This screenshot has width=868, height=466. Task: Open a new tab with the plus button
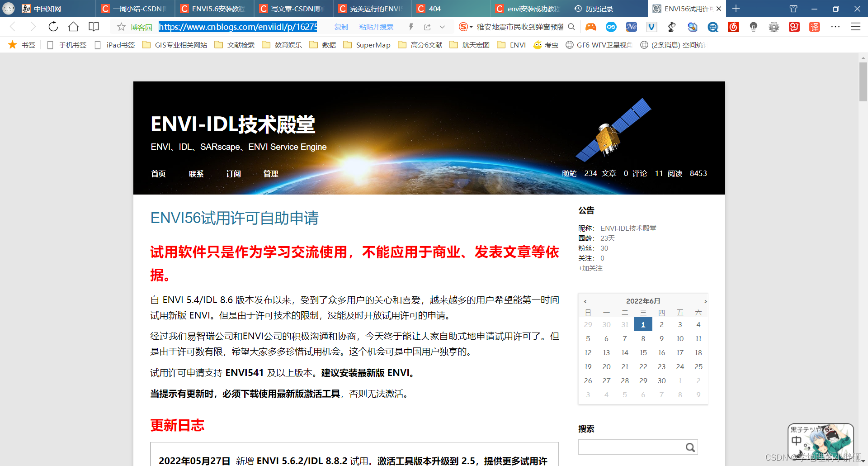pos(736,9)
